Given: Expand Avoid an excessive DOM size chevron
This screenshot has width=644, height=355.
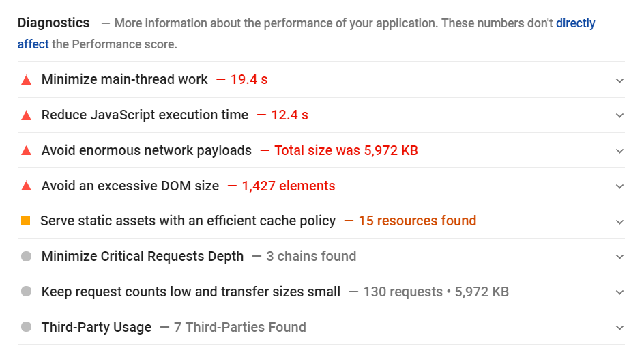Looking at the screenshot, I should (x=619, y=186).
